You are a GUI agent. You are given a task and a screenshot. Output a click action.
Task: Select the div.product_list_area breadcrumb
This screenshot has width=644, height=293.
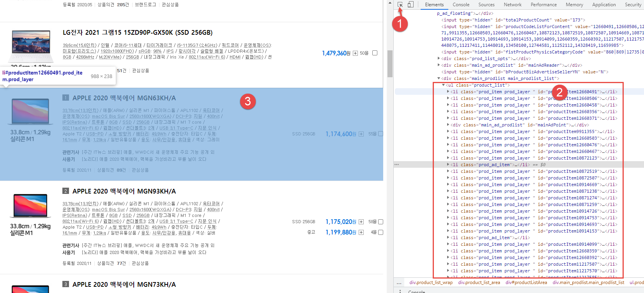point(479,282)
